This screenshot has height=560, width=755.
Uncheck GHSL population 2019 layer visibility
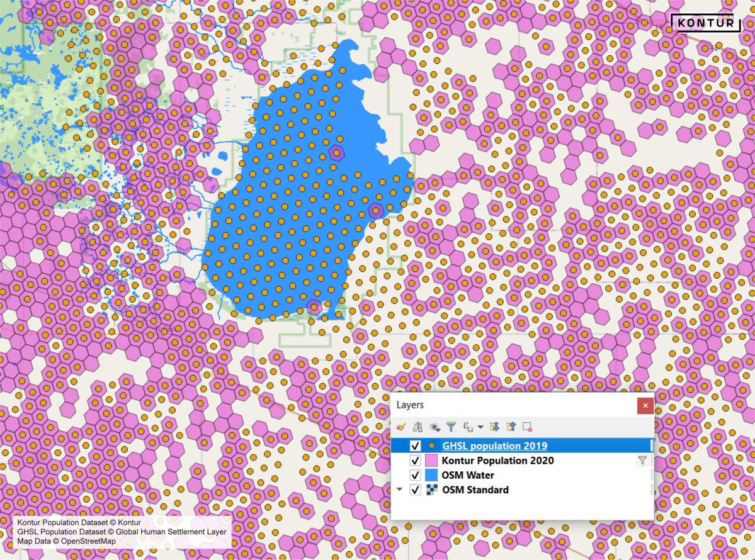click(415, 445)
